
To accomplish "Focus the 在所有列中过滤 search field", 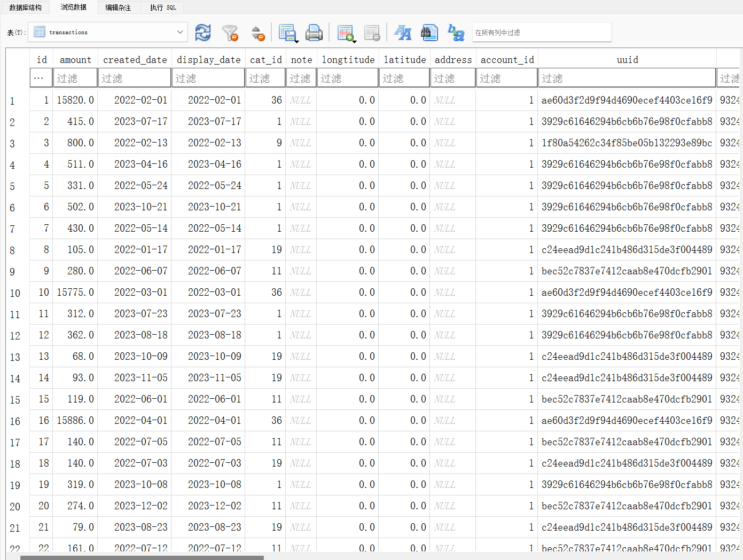I will [542, 32].
